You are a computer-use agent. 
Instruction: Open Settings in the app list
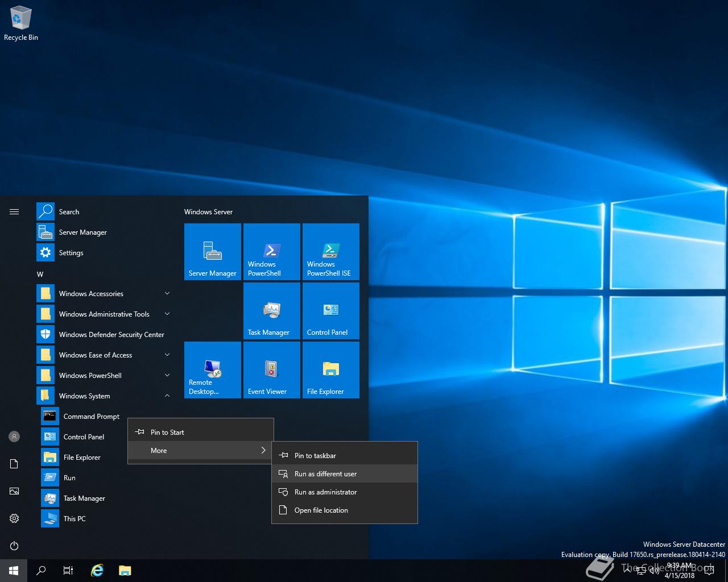pyautogui.click(x=105, y=252)
